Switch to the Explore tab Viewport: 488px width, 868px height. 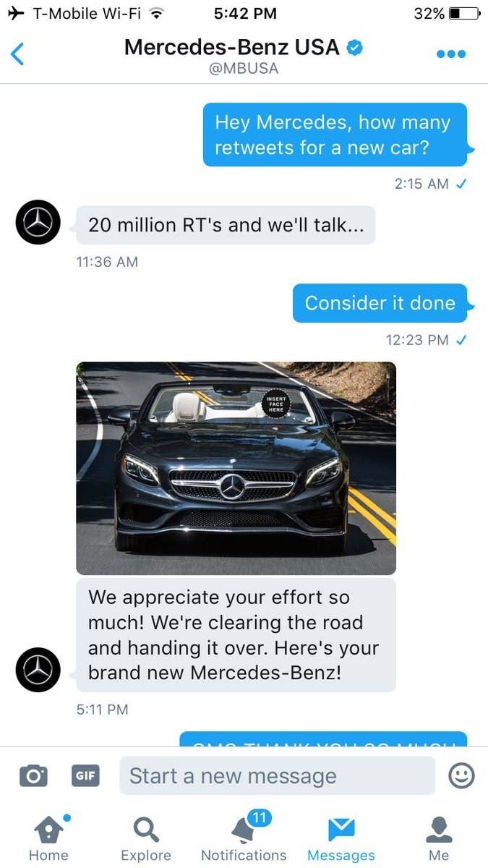point(146,838)
